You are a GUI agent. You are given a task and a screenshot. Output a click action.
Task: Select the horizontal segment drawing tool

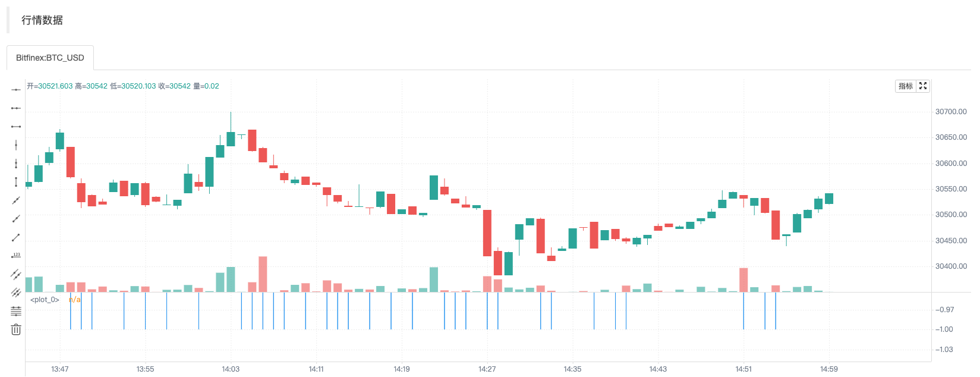click(16, 127)
